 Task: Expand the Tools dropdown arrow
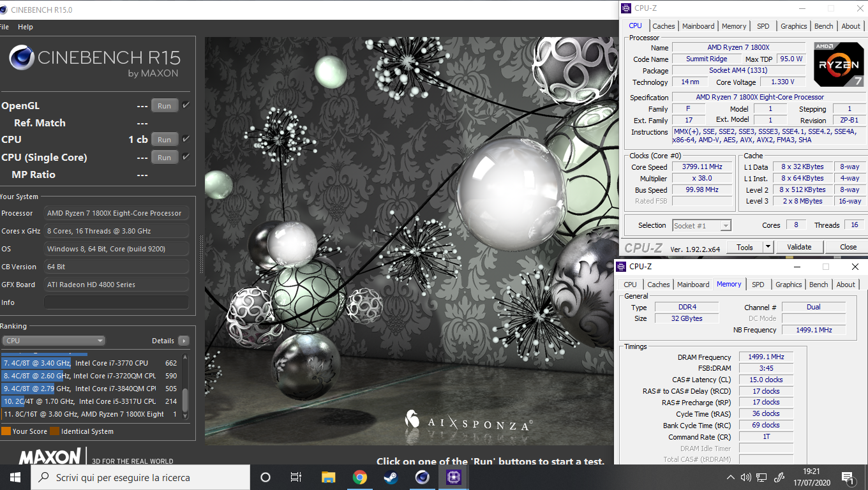click(768, 247)
